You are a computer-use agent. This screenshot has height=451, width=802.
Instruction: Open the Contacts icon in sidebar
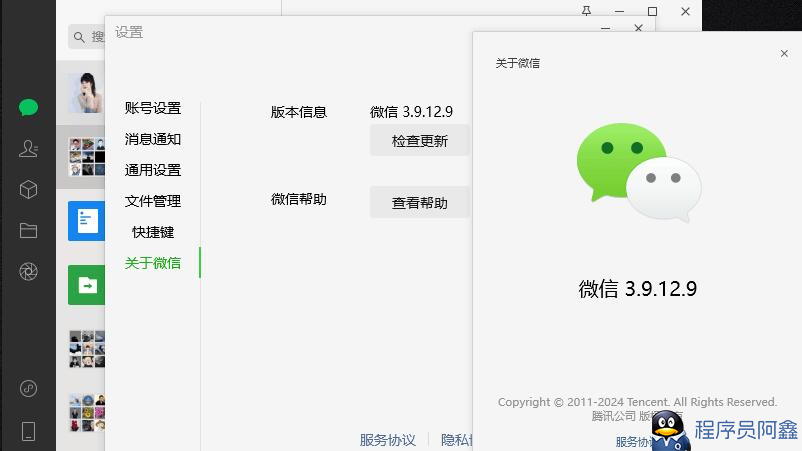28,148
